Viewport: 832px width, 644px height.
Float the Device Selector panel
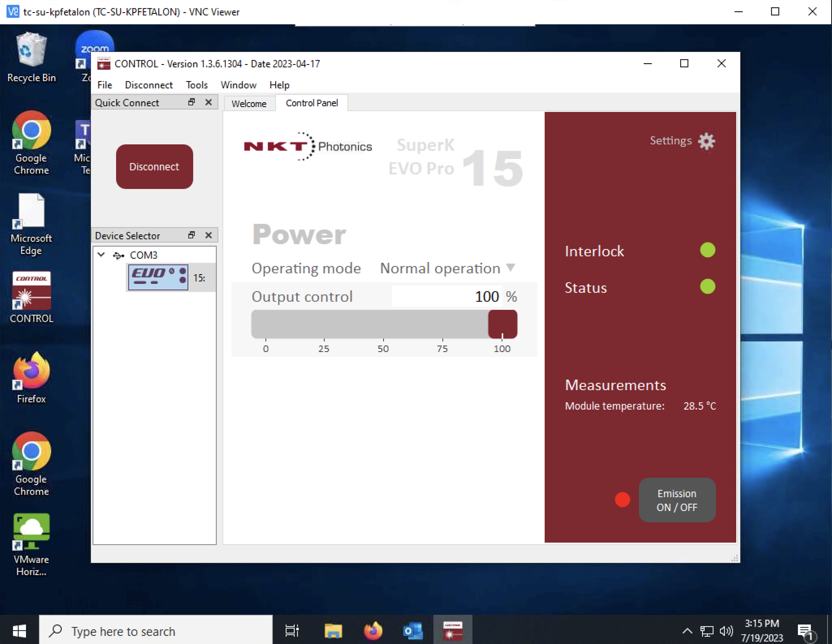pos(192,235)
